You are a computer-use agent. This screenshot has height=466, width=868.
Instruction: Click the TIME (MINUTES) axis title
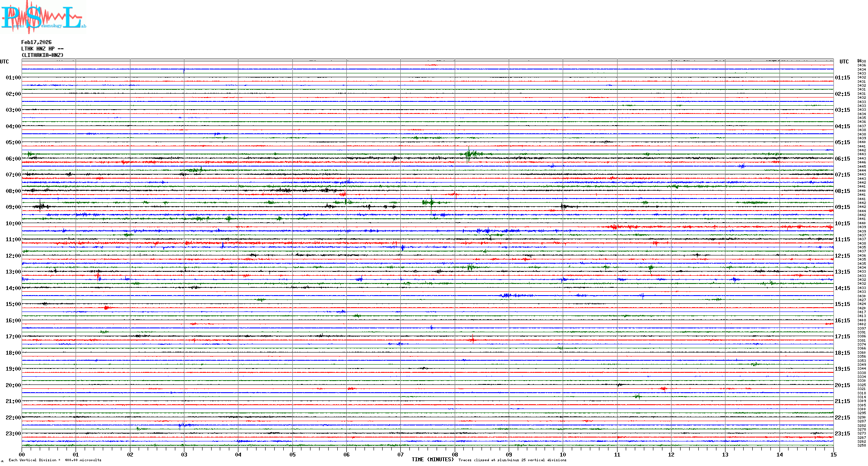(x=432, y=460)
